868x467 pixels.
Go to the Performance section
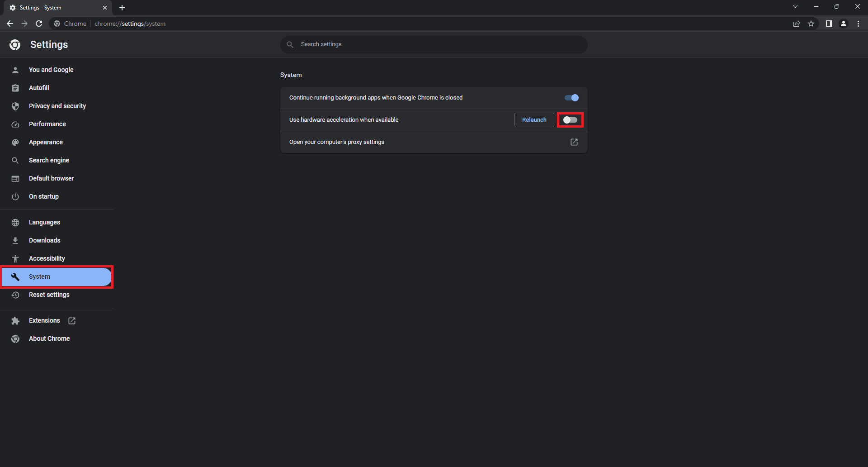point(47,124)
